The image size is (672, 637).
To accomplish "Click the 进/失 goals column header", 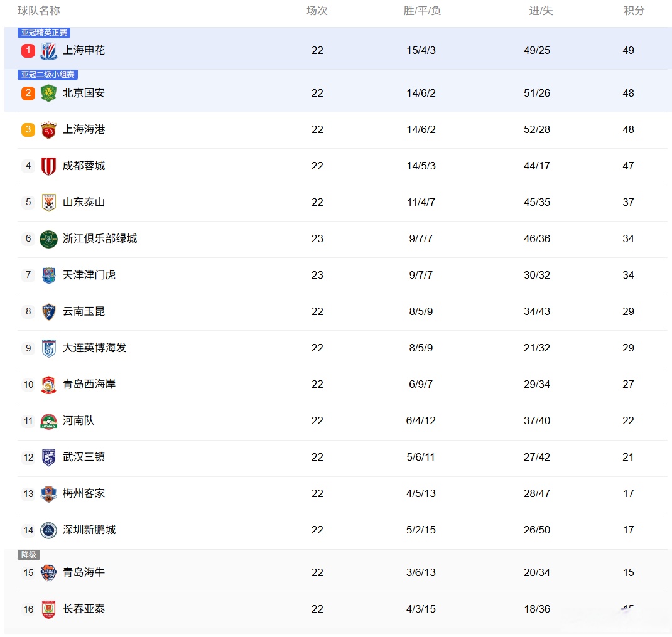I will coord(541,11).
